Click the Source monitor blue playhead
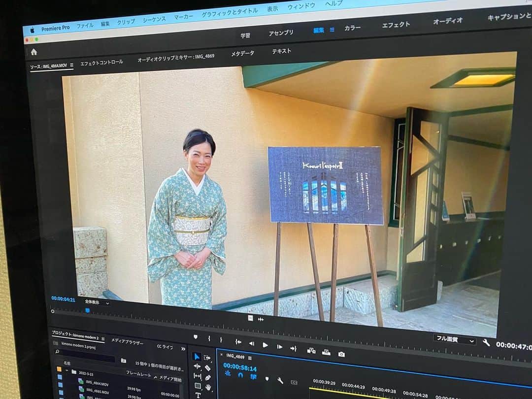The image size is (532, 399). 88,310
